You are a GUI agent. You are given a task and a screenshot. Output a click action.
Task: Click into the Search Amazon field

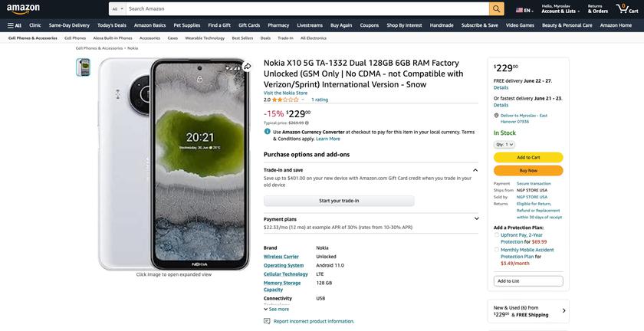(307, 9)
